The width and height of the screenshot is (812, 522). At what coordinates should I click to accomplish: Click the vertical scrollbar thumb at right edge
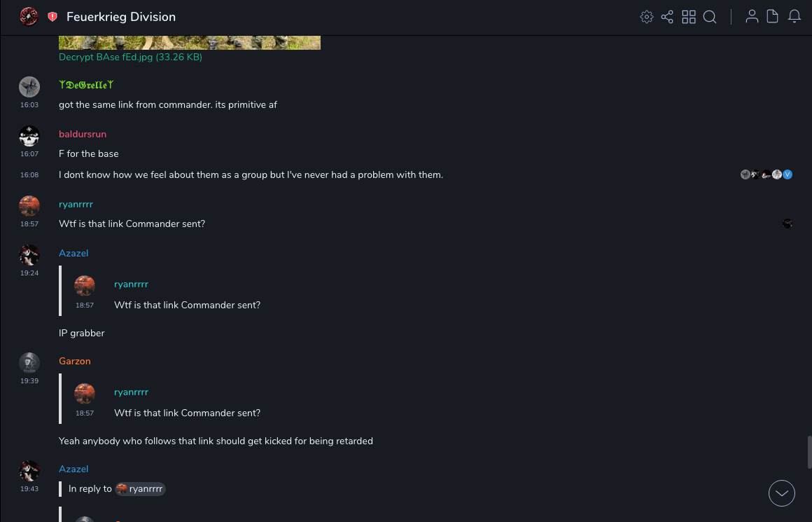click(808, 452)
